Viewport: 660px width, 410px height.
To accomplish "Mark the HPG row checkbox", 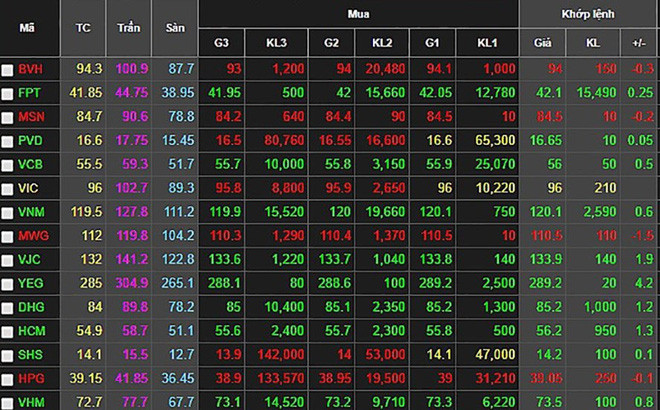I will pos(8,378).
